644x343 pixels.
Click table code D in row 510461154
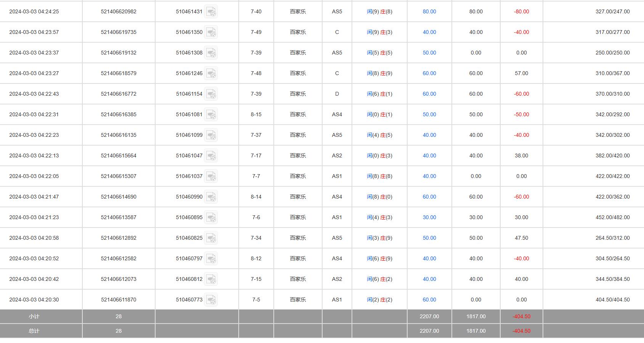(x=337, y=94)
